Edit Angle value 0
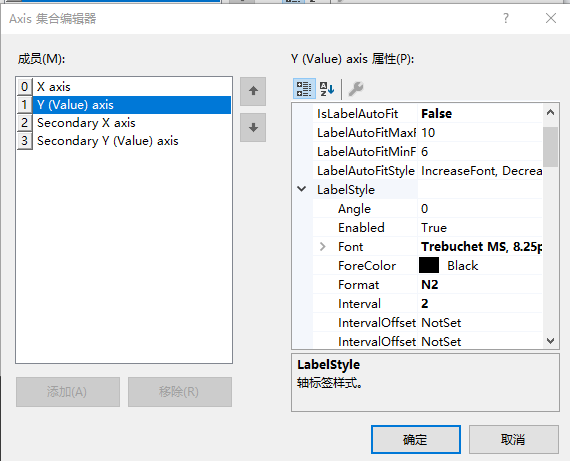The width and height of the screenshot is (570, 461). [480, 209]
